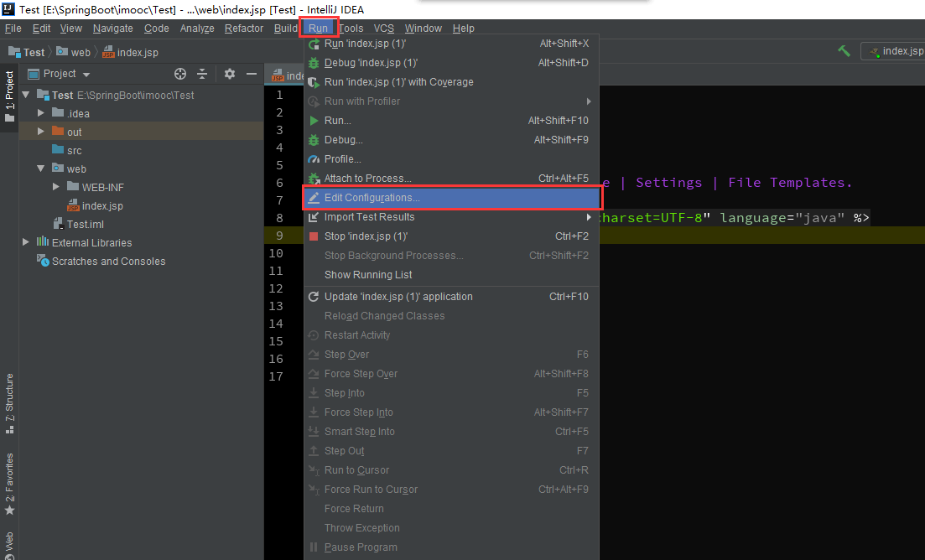The image size is (925, 560).
Task: Open the Import Test Results submenu arrow
Action: (x=588, y=217)
